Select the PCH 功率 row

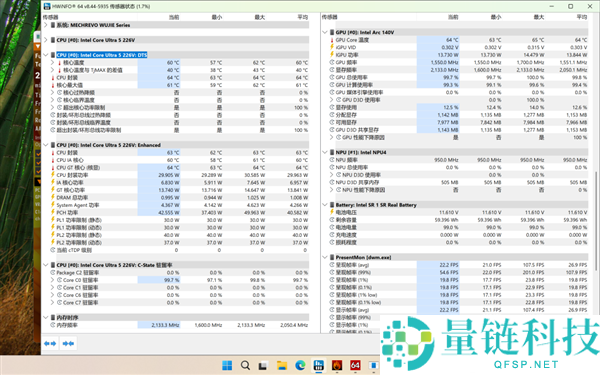point(180,212)
